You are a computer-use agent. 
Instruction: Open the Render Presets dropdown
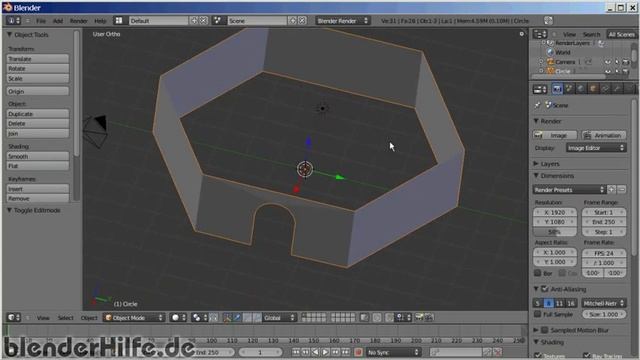coord(569,189)
